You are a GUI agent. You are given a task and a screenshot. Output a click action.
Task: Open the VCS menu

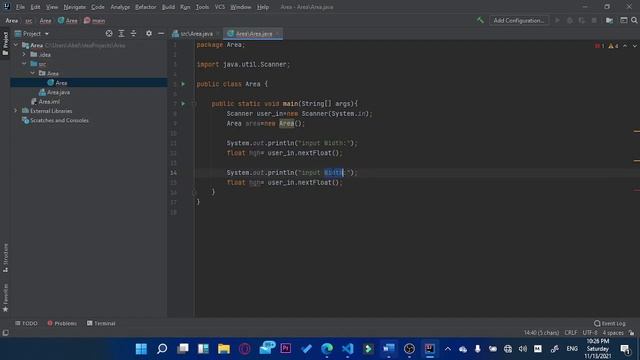220,7
